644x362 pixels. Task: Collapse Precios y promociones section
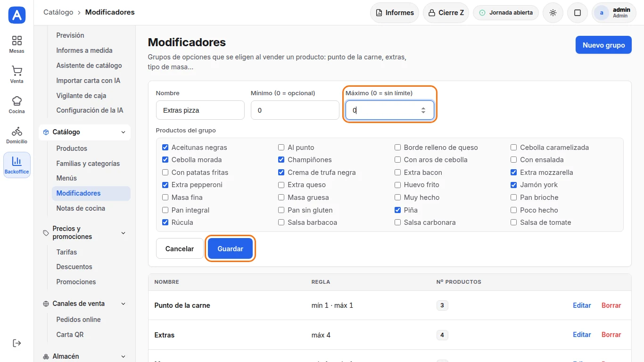click(84, 233)
